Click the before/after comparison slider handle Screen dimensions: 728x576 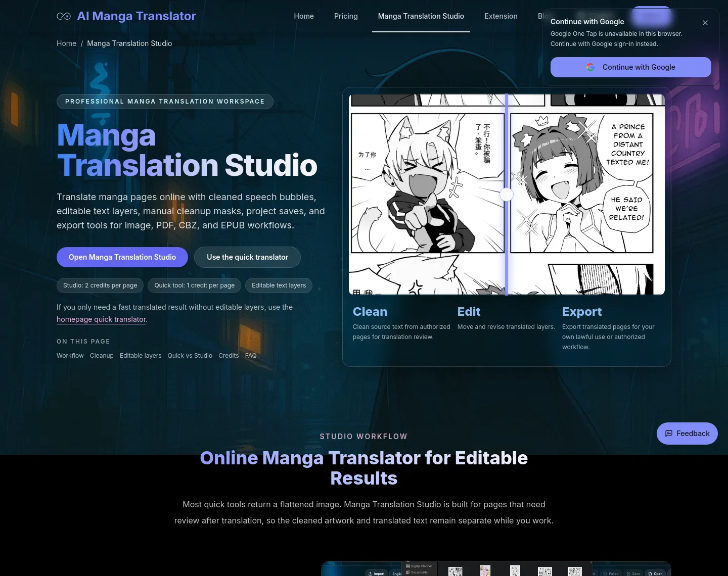pos(507,195)
